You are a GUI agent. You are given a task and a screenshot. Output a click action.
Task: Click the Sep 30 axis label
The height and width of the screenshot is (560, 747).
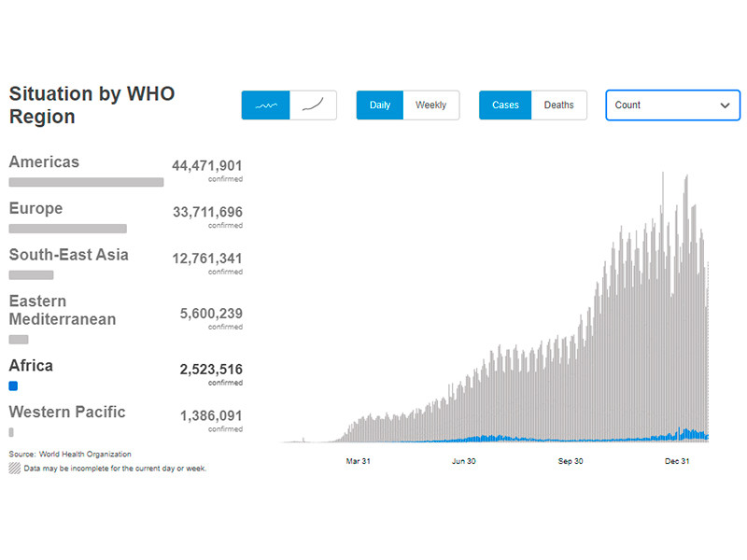(571, 461)
